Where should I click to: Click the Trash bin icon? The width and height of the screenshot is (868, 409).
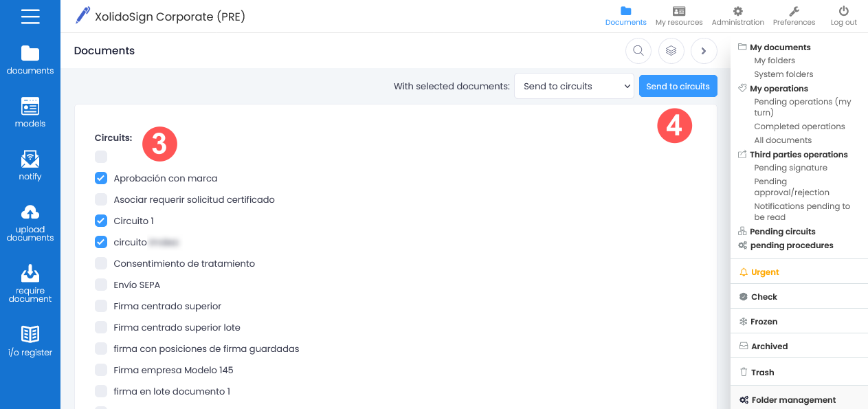[743, 372]
